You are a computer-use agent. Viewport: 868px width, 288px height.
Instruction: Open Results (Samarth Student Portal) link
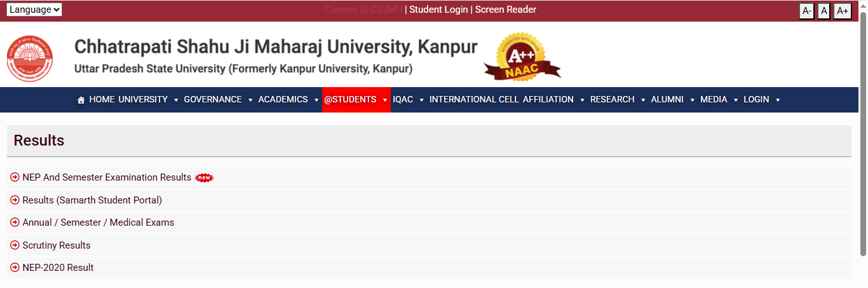tap(92, 200)
